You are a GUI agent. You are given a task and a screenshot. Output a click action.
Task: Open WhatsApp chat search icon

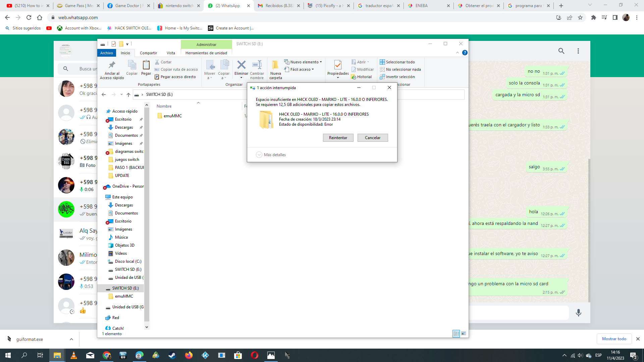point(561,51)
